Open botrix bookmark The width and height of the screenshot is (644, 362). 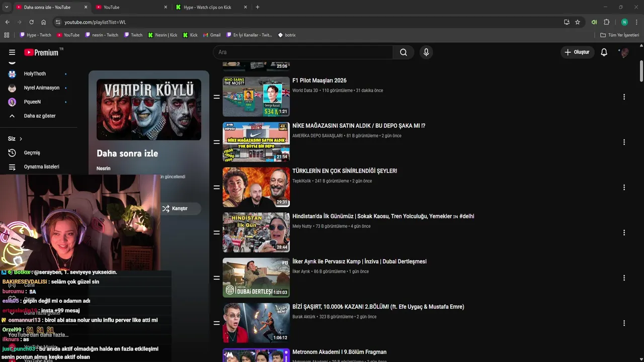coord(287,35)
